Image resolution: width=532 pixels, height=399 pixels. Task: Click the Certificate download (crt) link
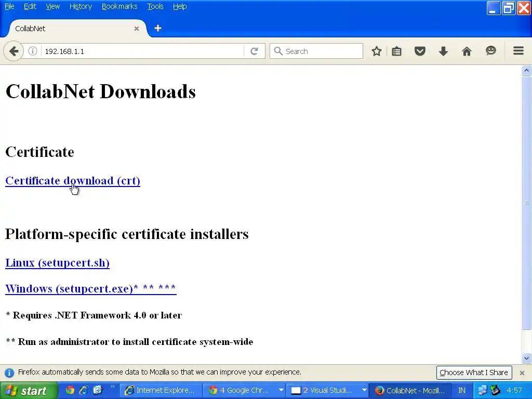point(73,181)
